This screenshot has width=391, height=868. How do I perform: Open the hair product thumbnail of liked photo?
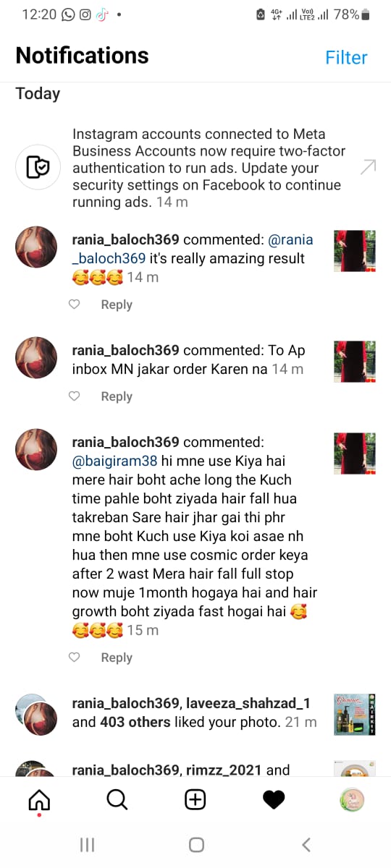click(355, 715)
